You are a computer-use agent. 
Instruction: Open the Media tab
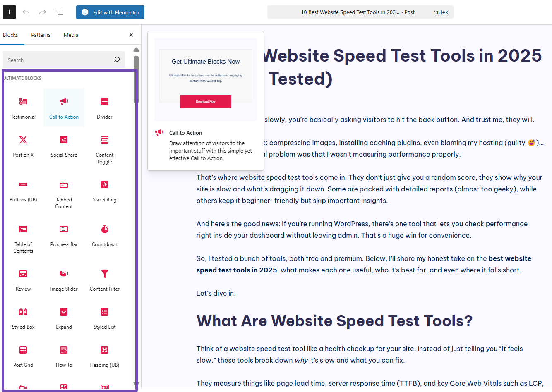(x=71, y=35)
